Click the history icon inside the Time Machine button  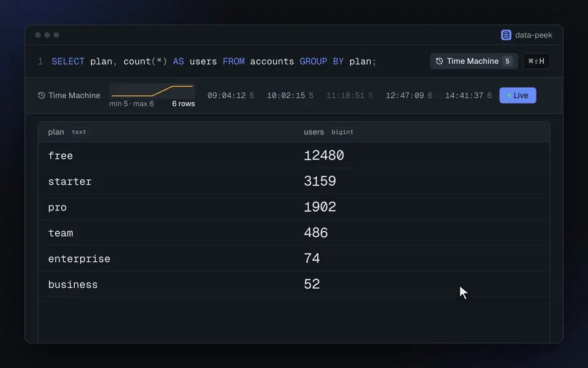click(439, 61)
